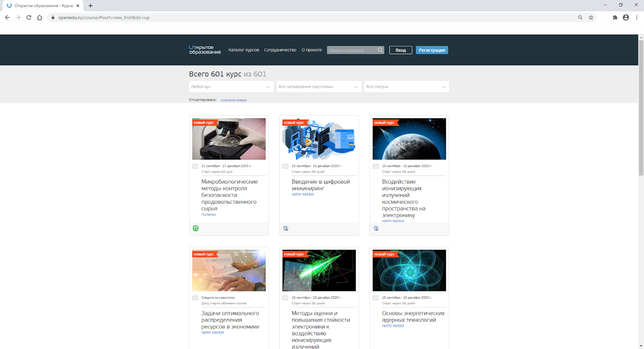Expand the Любой вуз dropdown

click(x=231, y=87)
